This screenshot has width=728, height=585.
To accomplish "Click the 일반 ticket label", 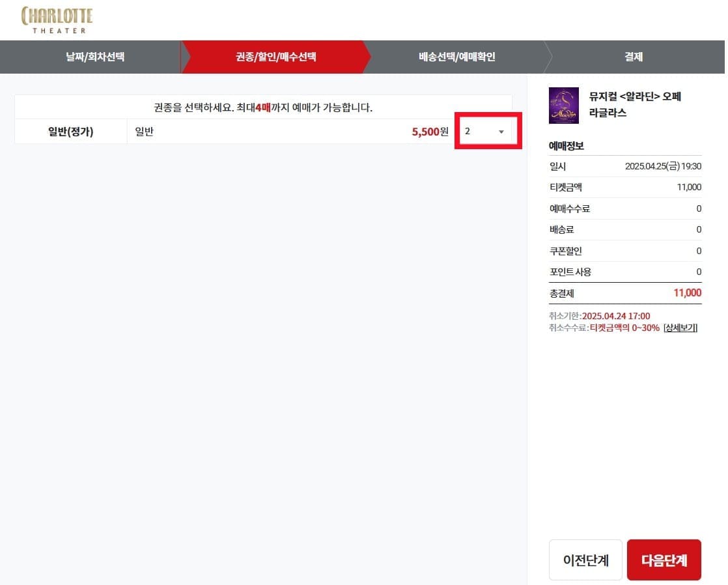I will click(x=144, y=131).
